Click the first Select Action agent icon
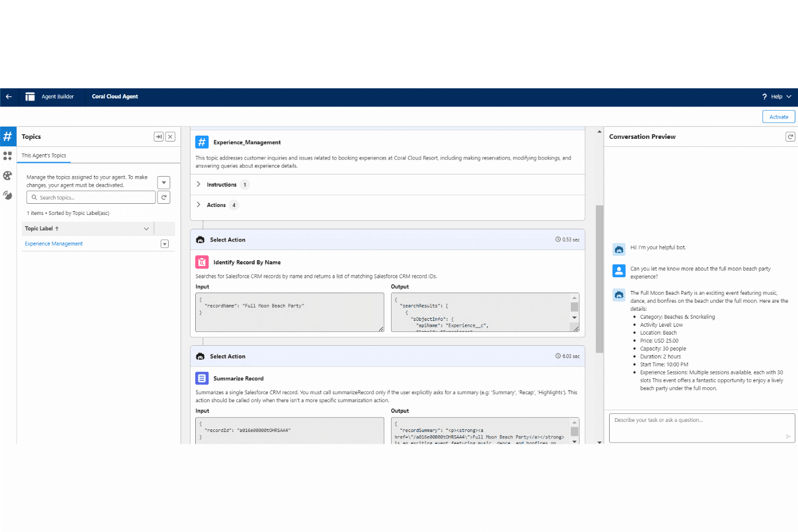798x532 pixels. click(200, 240)
